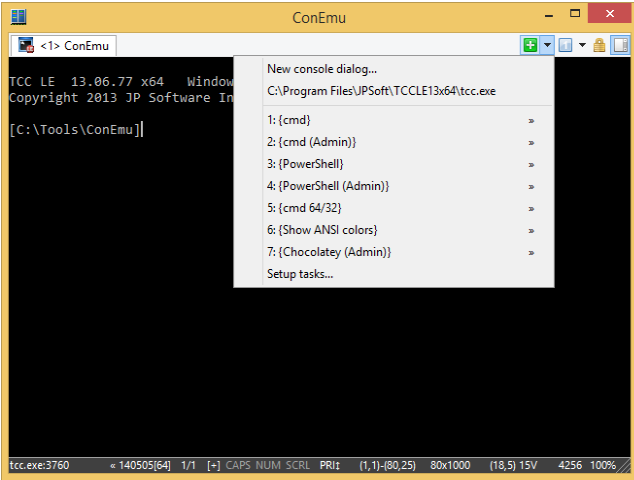Click the alternative console toolbar icon
The height and width of the screenshot is (480, 634).
click(565, 45)
